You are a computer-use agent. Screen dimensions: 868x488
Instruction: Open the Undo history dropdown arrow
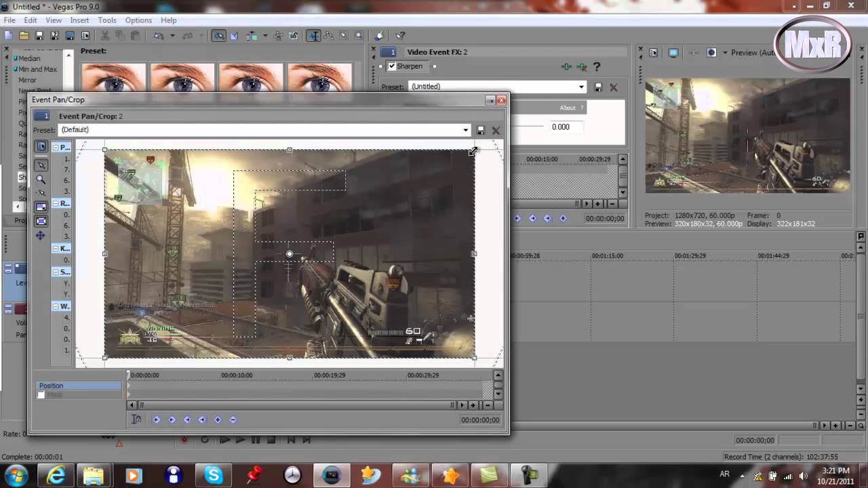point(172,36)
